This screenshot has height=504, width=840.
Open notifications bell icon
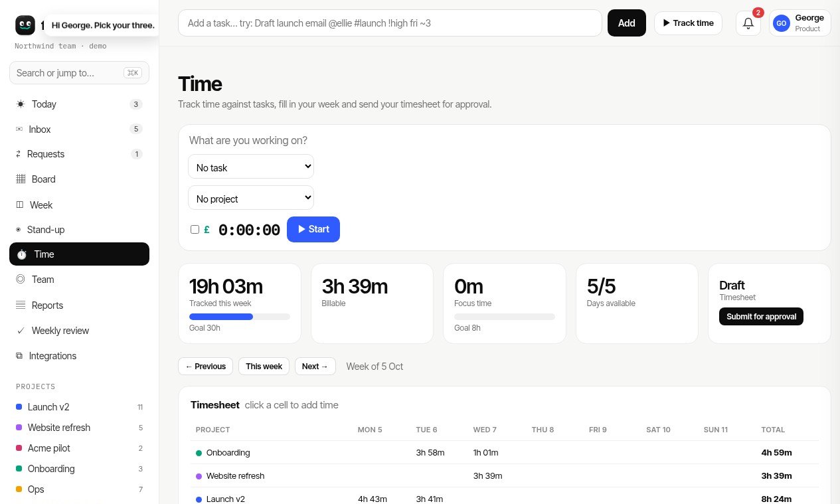pos(748,23)
